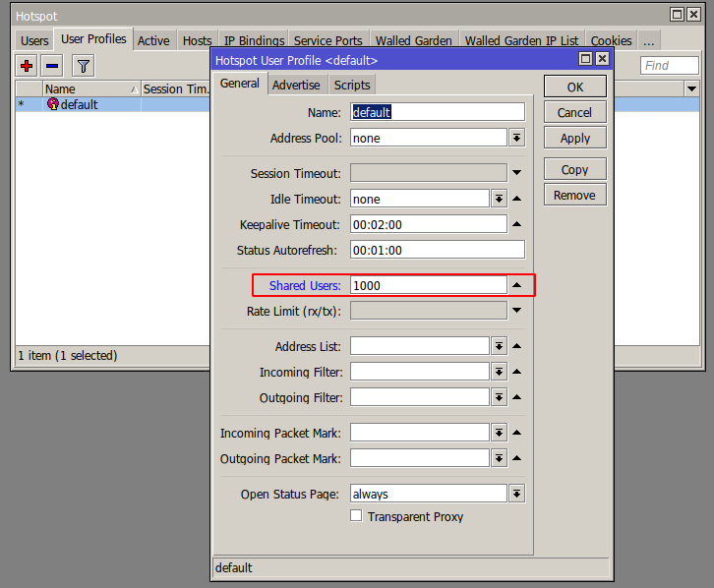
Task: Switch to the Scripts tab
Action: tap(351, 85)
